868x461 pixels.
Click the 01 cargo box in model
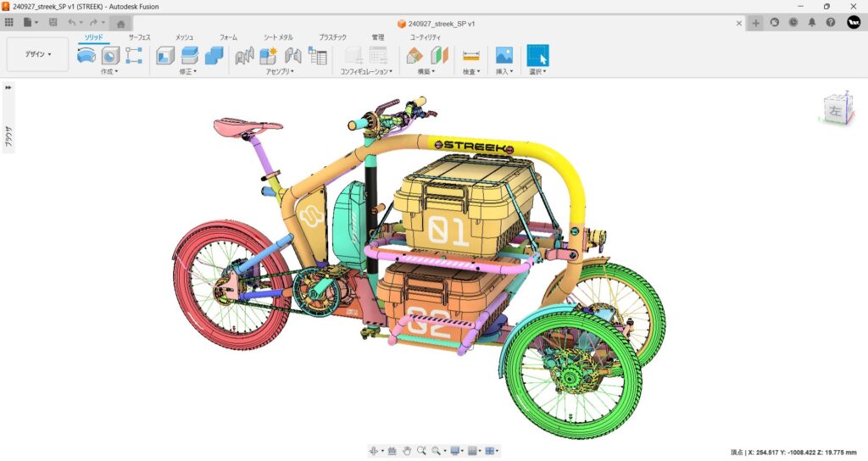point(467,207)
